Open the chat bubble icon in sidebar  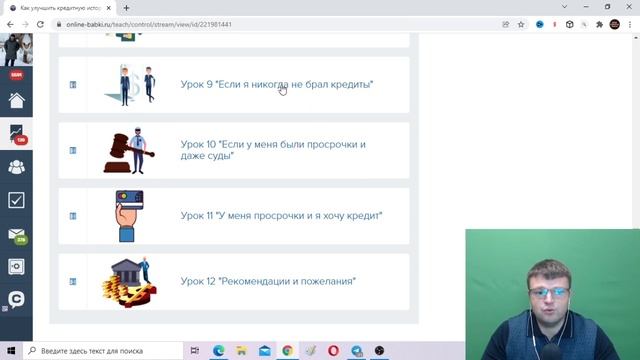(x=16, y=299)
